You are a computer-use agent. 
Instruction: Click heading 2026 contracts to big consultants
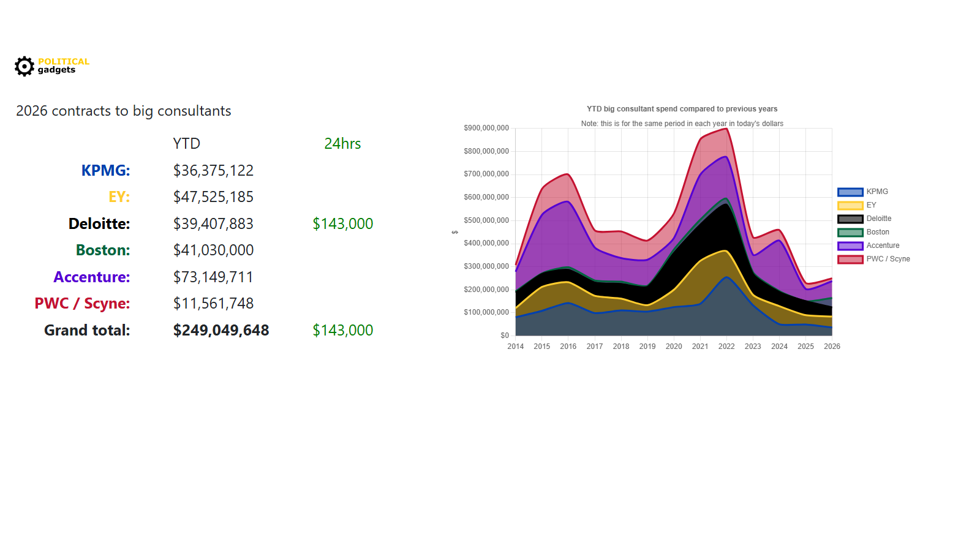(x=124, y=111)
